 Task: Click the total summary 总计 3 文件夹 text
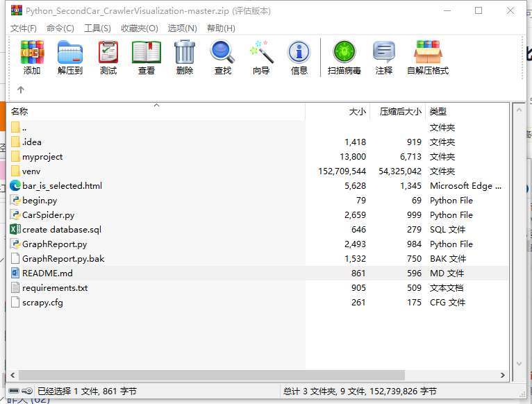click(360, 391)
